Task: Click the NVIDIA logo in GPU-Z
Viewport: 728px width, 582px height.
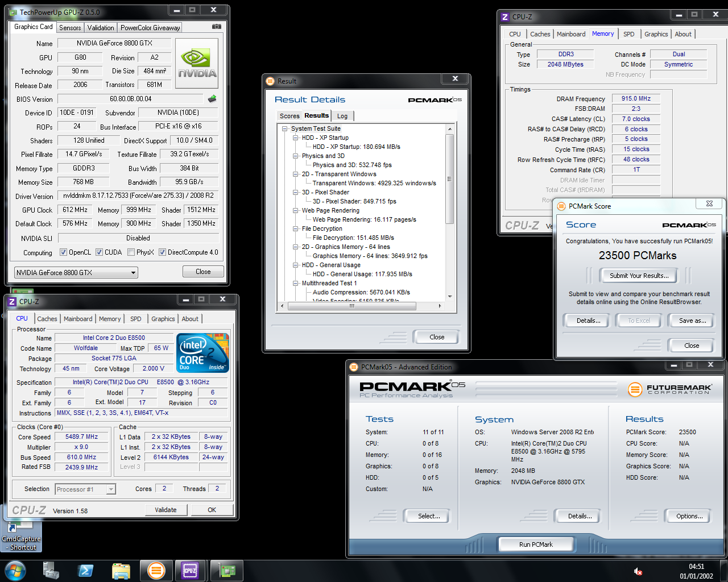Action: tap(197, 64)
